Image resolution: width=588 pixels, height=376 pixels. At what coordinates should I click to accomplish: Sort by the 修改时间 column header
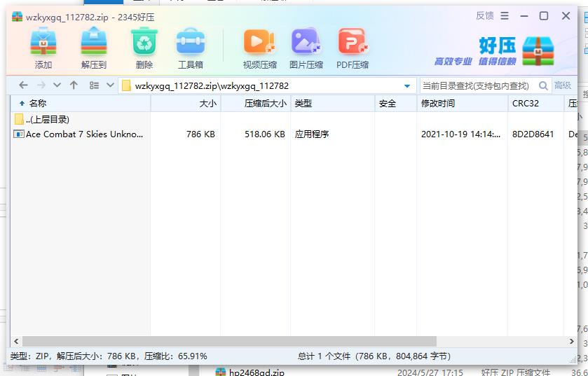point(463,104)
